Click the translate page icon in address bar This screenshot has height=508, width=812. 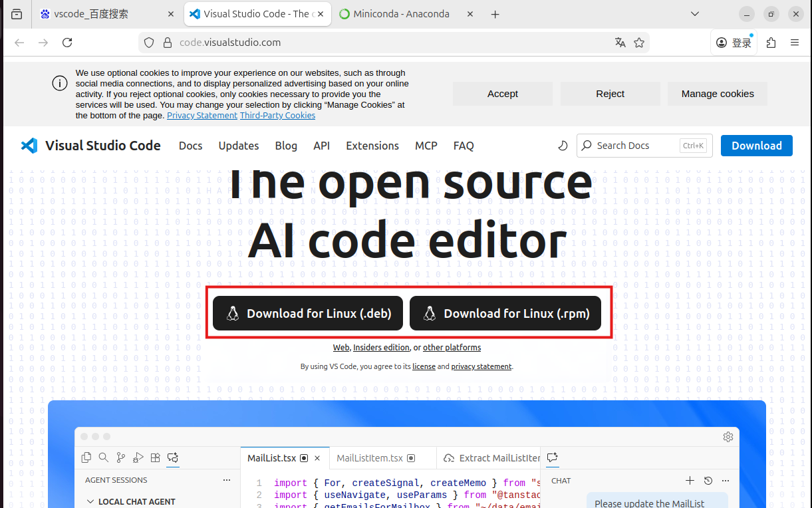620,43
